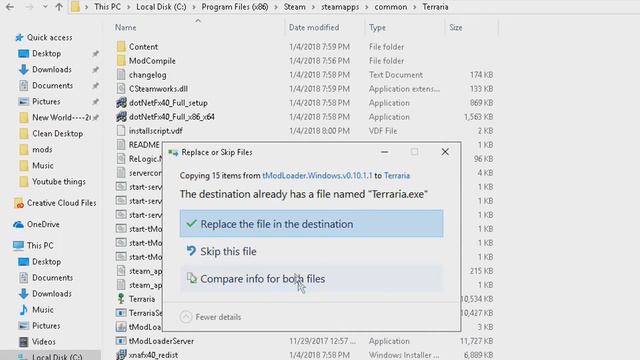Close the Replace or Skip Files dialog

point(445,152)
